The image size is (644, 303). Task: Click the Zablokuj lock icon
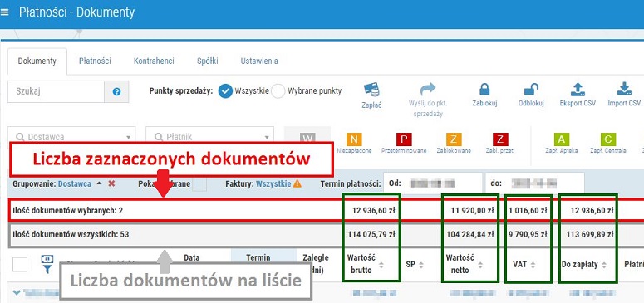click(x=484, y=90)
